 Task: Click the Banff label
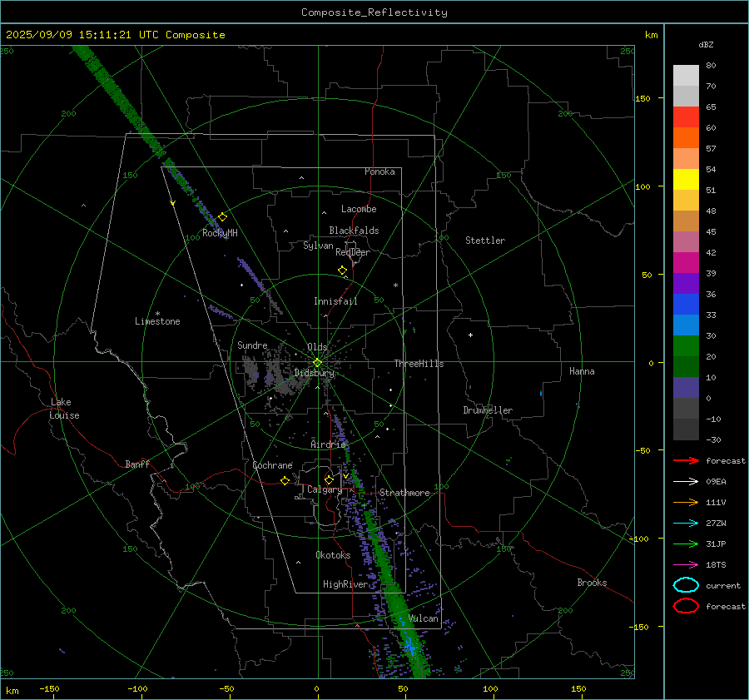click(x=137, y=464)
